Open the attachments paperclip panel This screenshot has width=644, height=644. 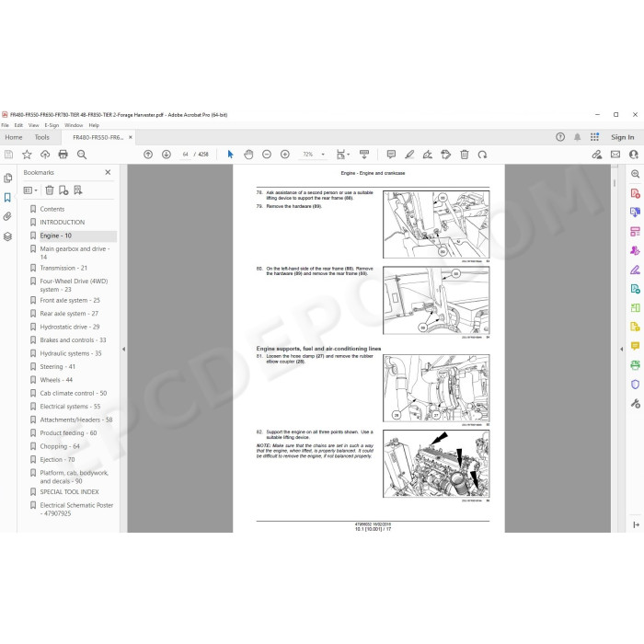[7, 216]
